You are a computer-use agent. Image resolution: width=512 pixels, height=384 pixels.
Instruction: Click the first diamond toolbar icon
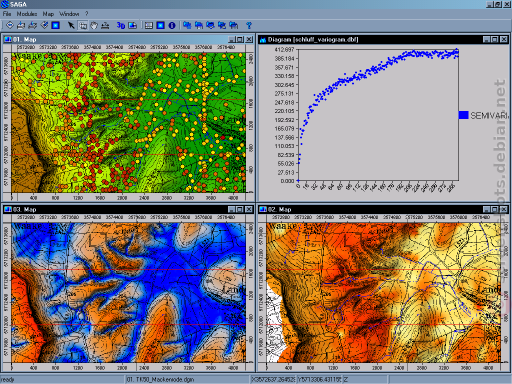[10, 25]
